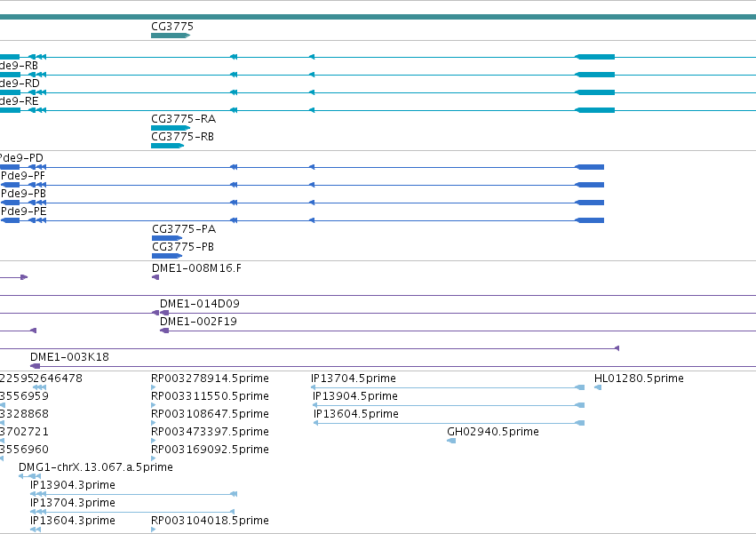Click the RP003278914.5prime small arrow glyph
This screenshot has height=534, width=756.
(154, 387)
